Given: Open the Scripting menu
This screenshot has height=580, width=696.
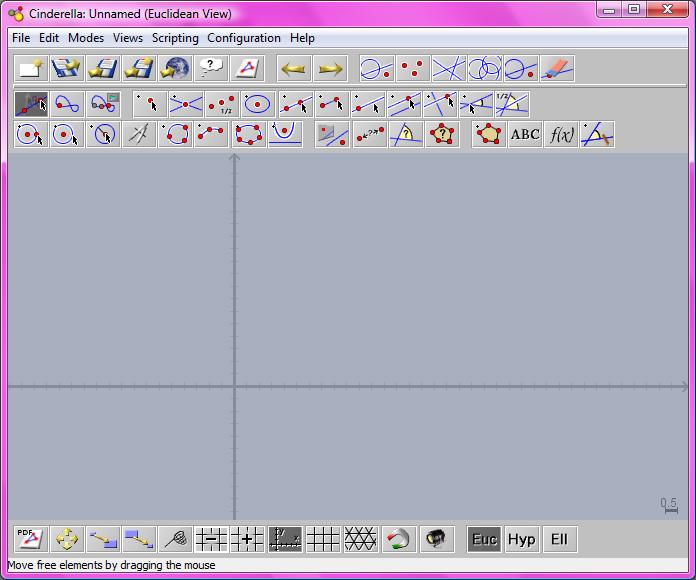Looking at the screenshot, I should pos(175,38).
